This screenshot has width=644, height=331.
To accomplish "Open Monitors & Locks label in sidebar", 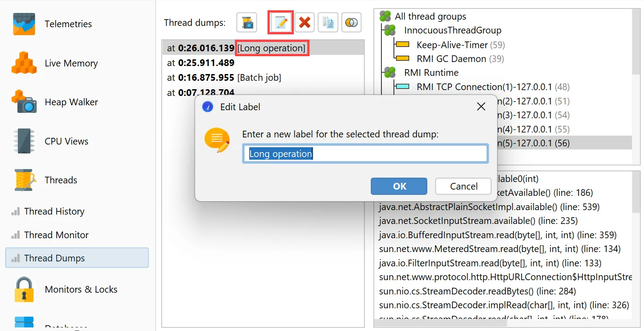I will click(81, 290).
